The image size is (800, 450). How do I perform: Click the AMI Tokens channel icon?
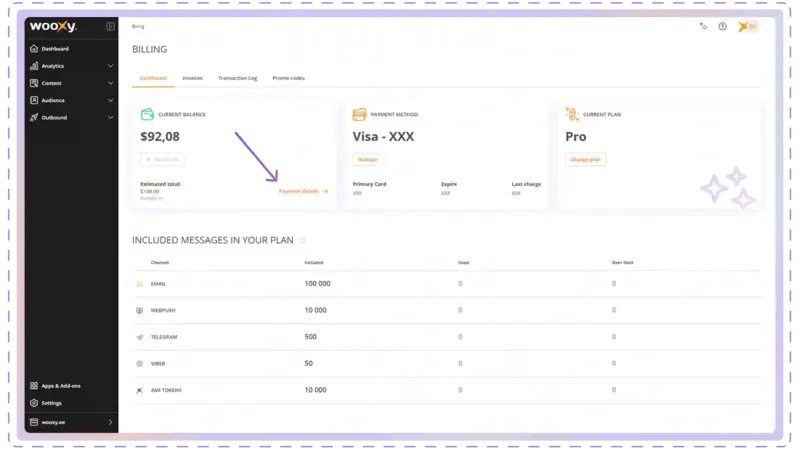(139, 390)
